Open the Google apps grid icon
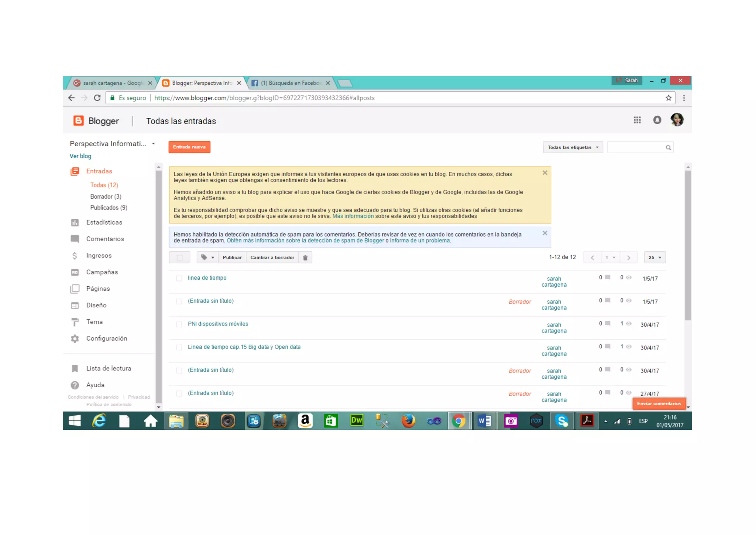The width and height of the screenshot is (756, 535). coord(637,120)
